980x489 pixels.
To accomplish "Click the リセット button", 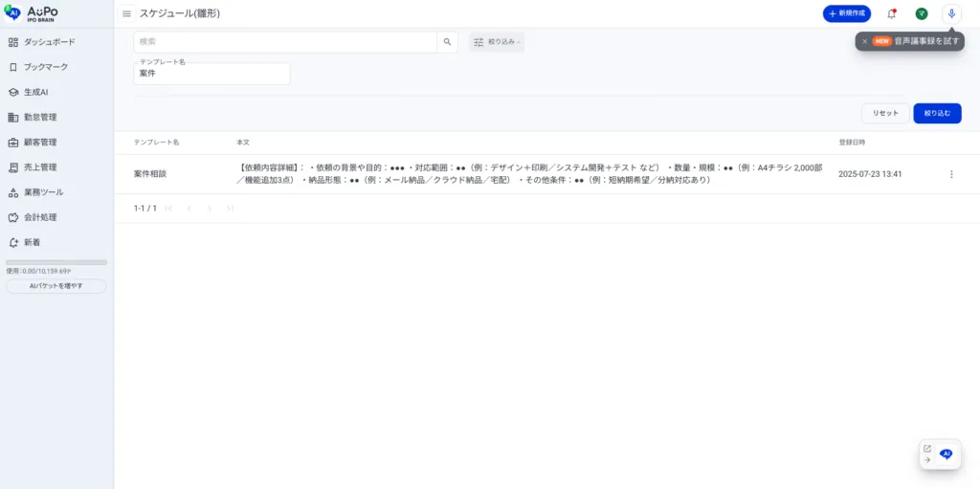I will [x=885, y=113].
